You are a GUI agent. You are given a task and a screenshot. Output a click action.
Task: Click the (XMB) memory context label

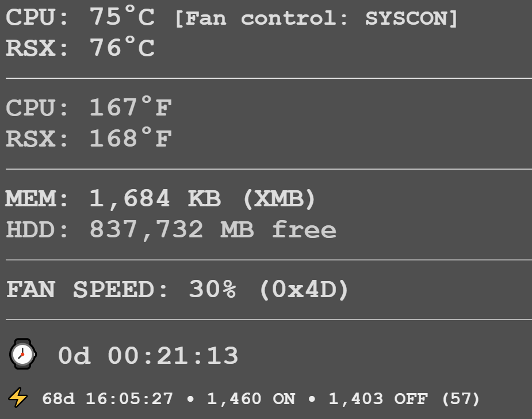pyautogui.click(x=280, y=198)
